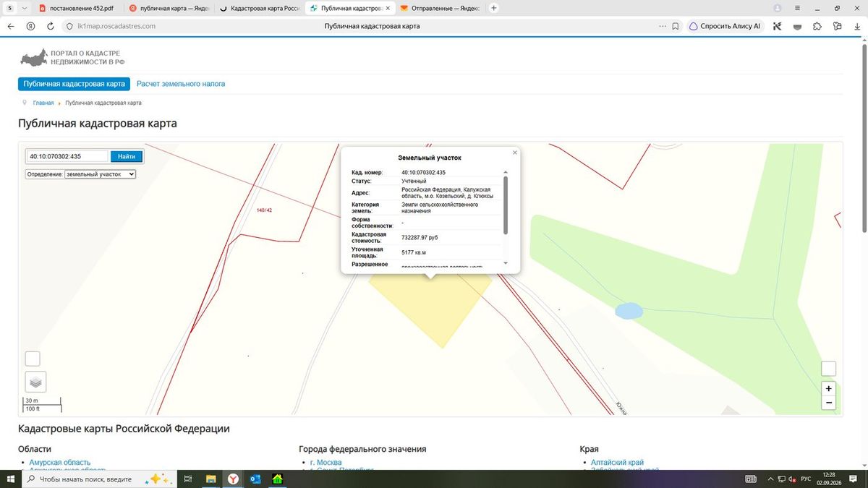868x488 pixels.
Task: Click the Найти search button
Action: pyautogui.click(x=127, y=156)
